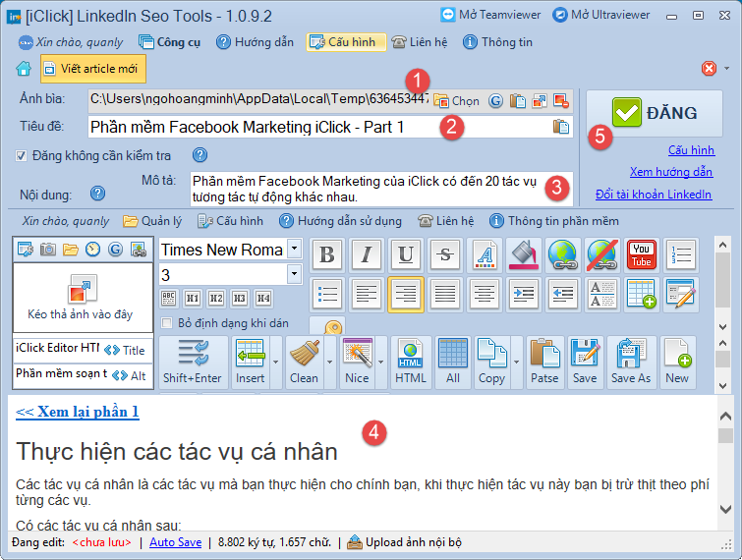Select the H2 heading button
The image size is (742, 560).
pyautogui.click(x=216, y=299)
